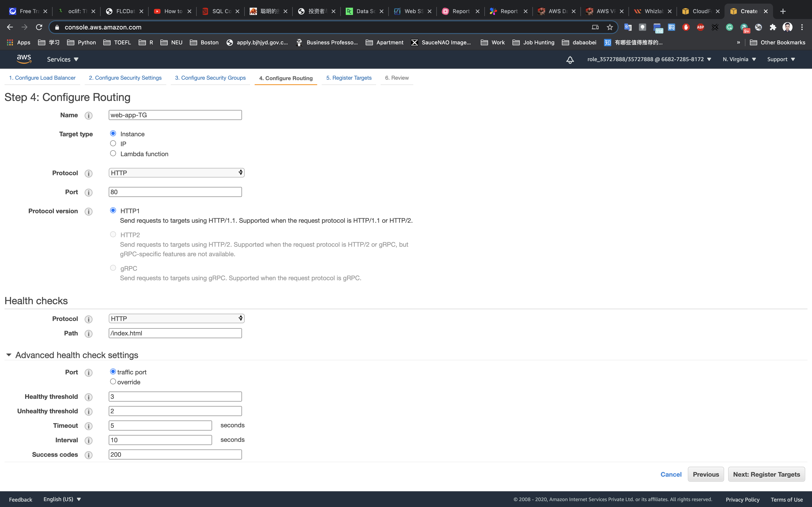This screenshot has height=507, width=812.
Task: Open Chrome extensions puzzle icon
Action: [773, 27]
